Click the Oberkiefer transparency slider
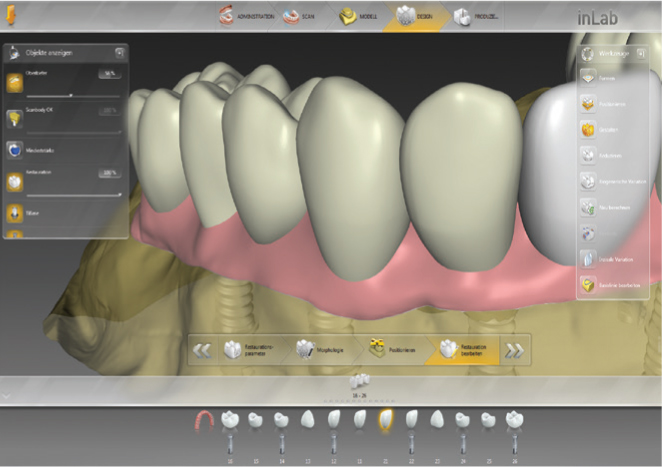The image size is (662, 467). [x=70, y=95]
